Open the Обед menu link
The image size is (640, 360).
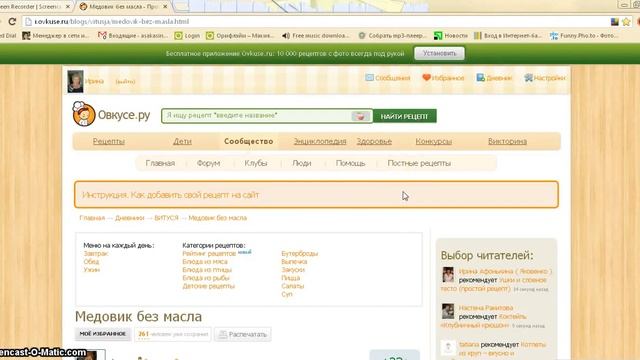point(91,262)
